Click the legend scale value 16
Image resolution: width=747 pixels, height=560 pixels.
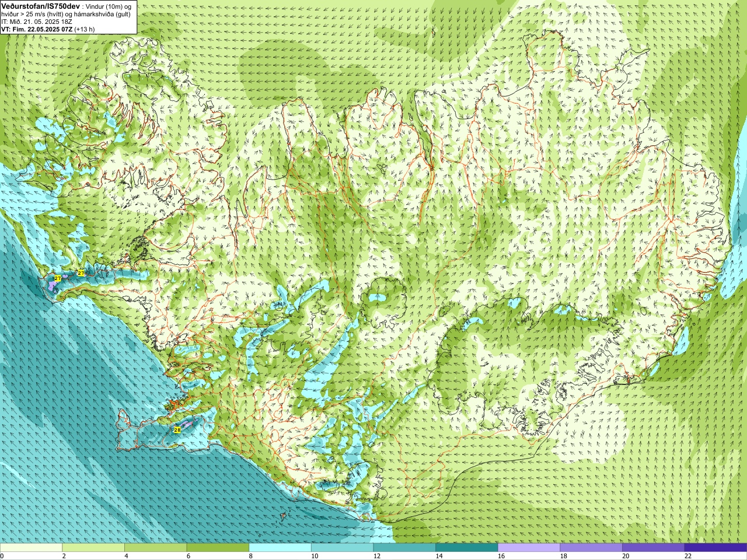coord(501,556)
